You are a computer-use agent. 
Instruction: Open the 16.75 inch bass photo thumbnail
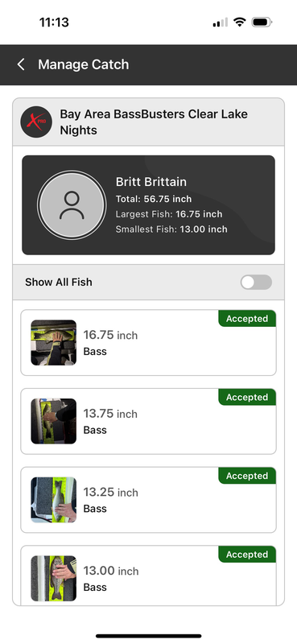[53, 343]
